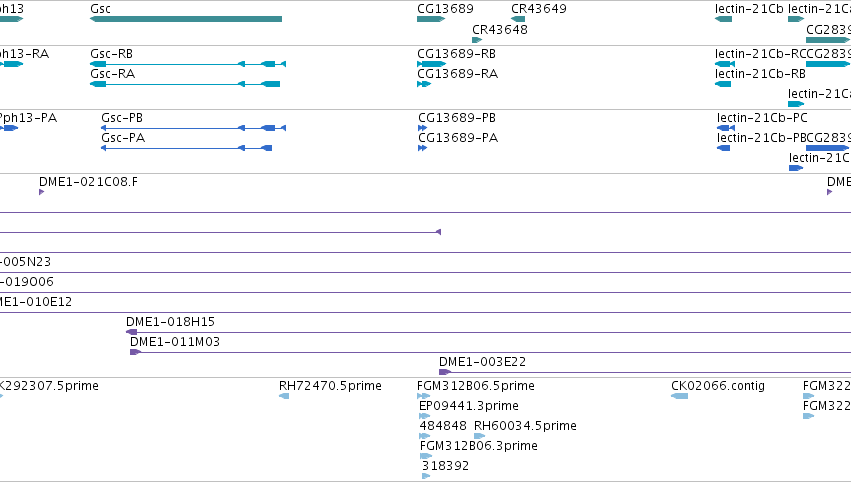The height and width of the screenshot is (482, 851).
Task: Open the 484848 EST feature
Action: (x=425, y=436)
